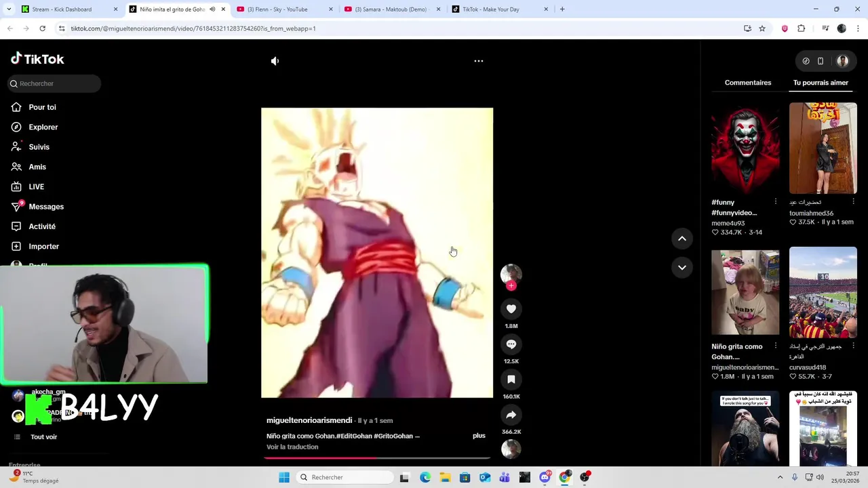Open migueltenorioarismendi profile from caption
This screenshot has height=488, width=868.
[x=309, y=420]
